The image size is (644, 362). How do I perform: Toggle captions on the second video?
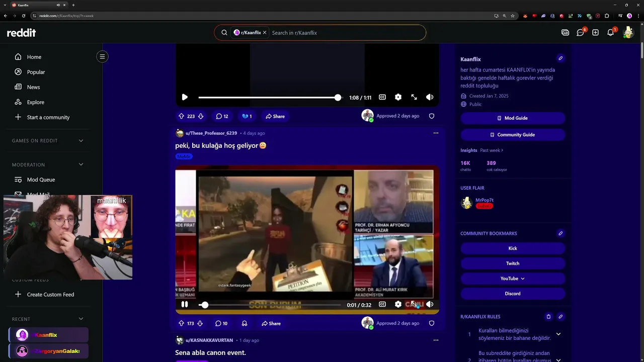pos(382,304)
